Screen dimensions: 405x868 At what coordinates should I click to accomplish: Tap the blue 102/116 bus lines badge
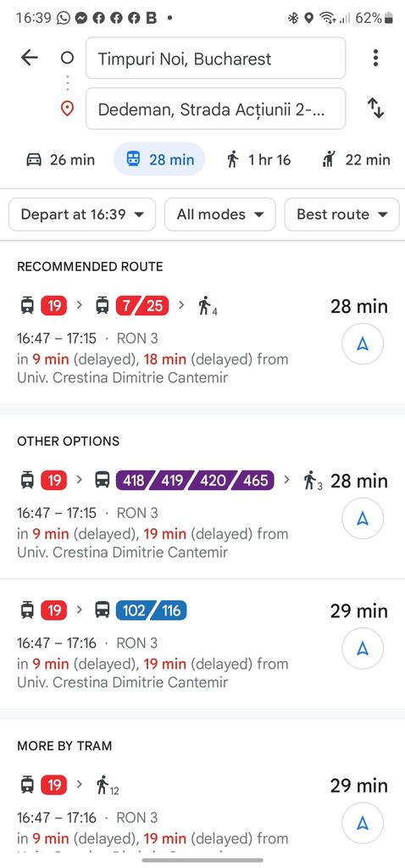click(x=151, y=610)
